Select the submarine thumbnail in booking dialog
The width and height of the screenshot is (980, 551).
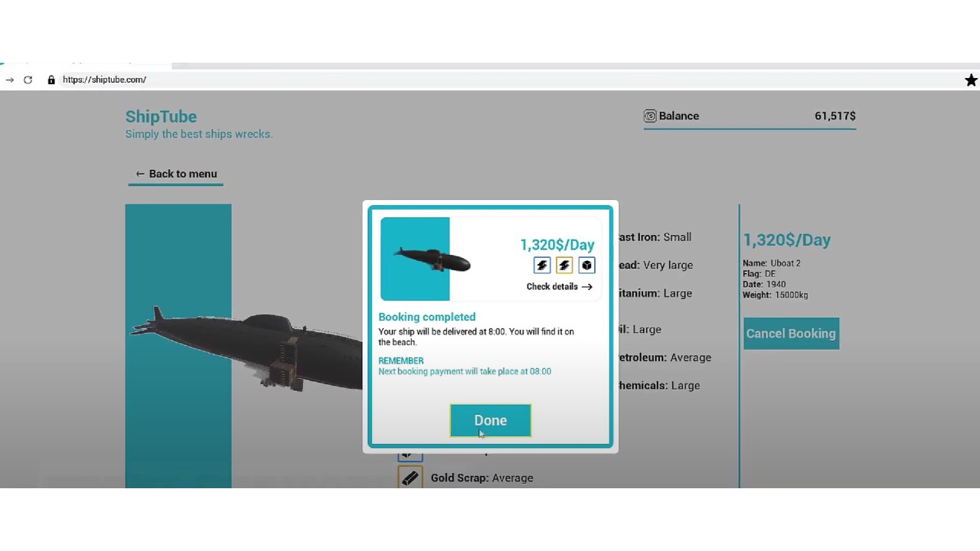415,259
